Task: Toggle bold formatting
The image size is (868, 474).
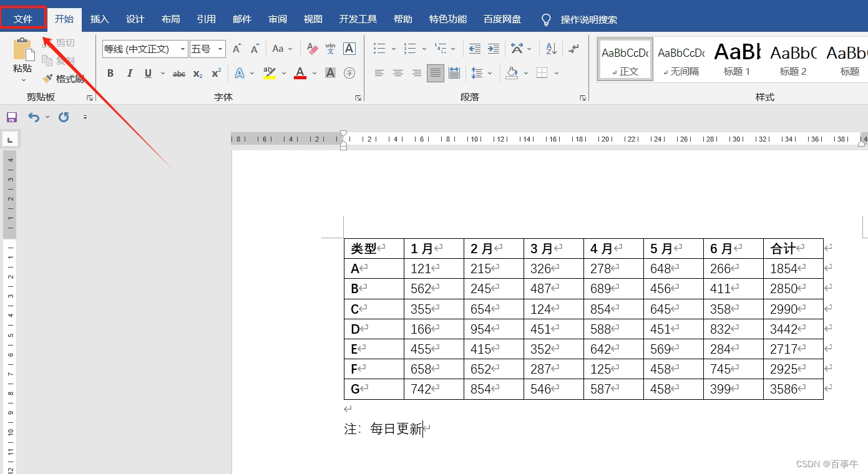Action: click(x=110, y=73)
